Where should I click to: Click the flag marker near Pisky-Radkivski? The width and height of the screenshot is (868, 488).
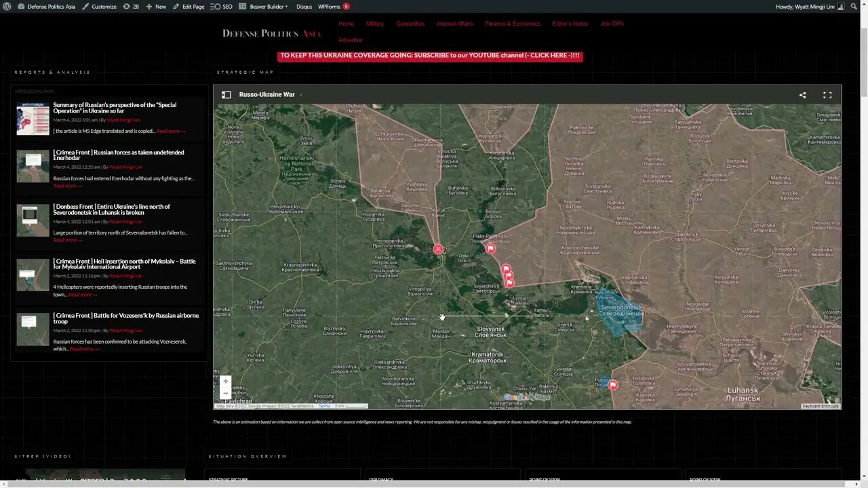pyautogui.click(x=490, y=249)
